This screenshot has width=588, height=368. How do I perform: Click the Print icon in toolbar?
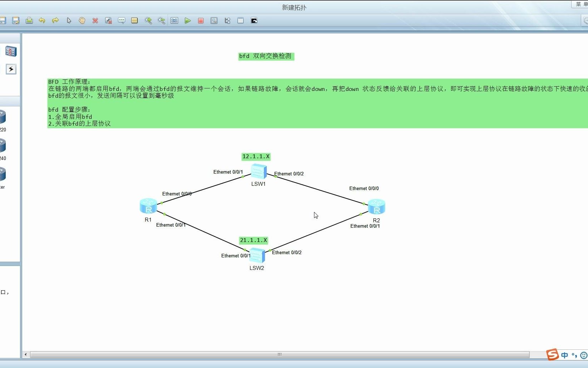(29, 20)
